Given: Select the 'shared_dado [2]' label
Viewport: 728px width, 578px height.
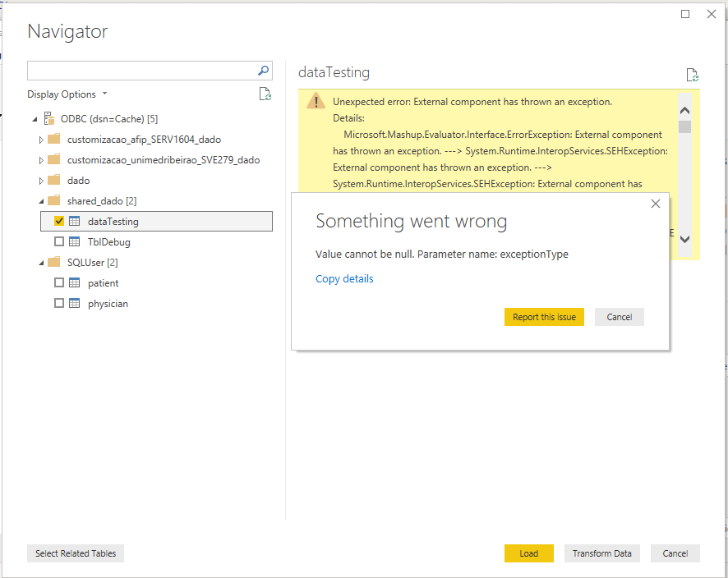Looking at the screenshot, I should point(102,201).
